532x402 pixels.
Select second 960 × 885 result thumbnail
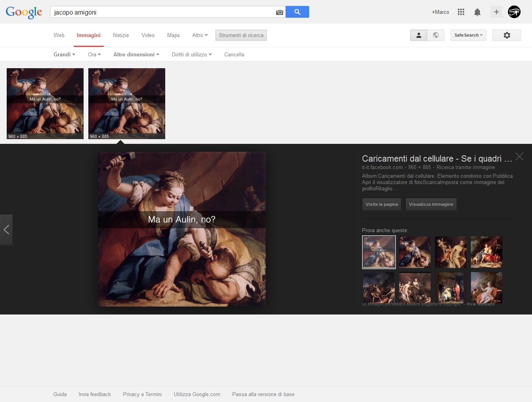point(127,104)
